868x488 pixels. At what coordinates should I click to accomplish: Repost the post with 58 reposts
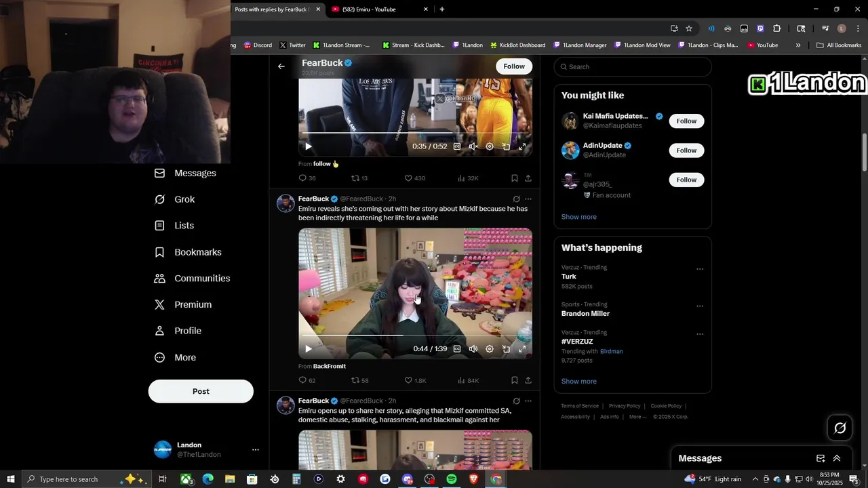(359, 380)
